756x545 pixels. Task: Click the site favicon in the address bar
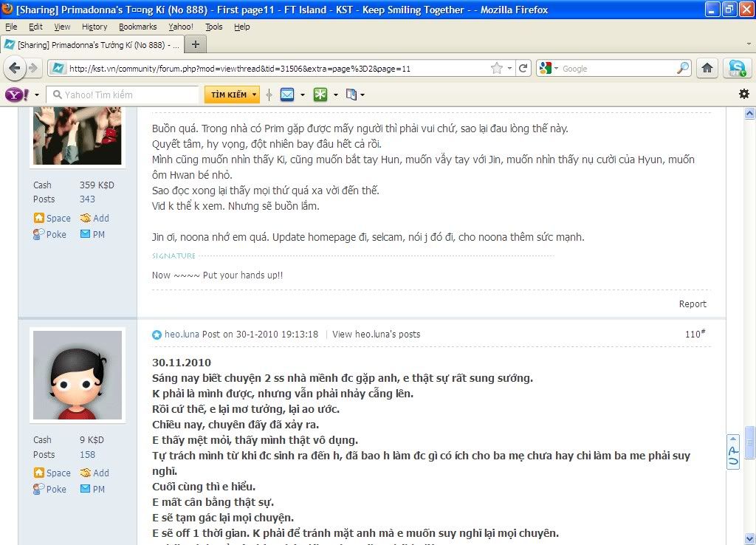(x=58, y=69)
